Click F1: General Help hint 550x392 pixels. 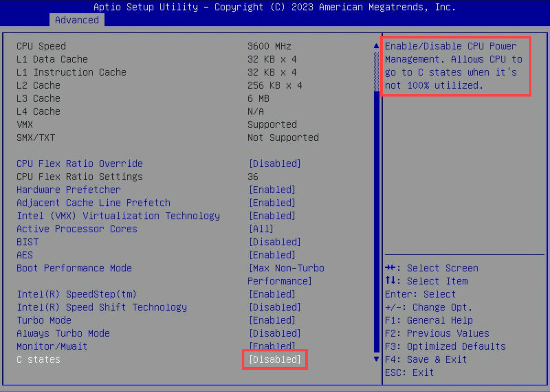tap(429, 320)
